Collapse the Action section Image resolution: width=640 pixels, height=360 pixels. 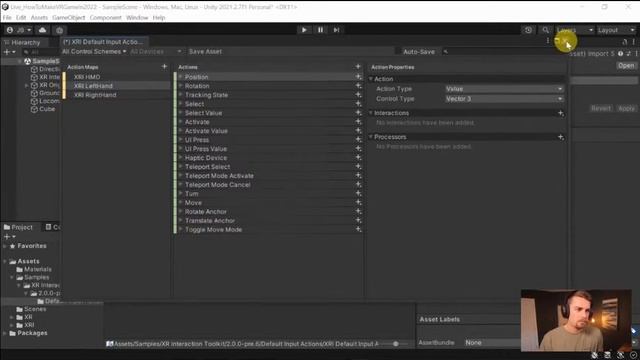(x=371, y=79)
